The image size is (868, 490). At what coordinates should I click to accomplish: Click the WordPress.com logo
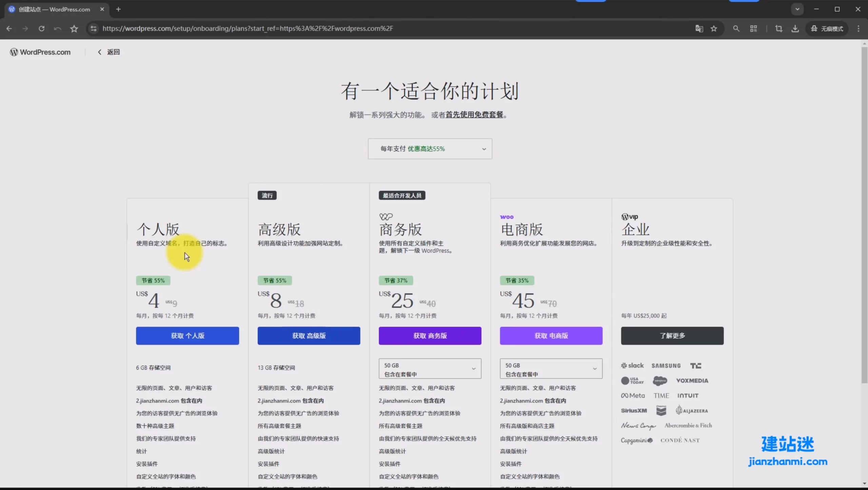(x=40, y=52)
